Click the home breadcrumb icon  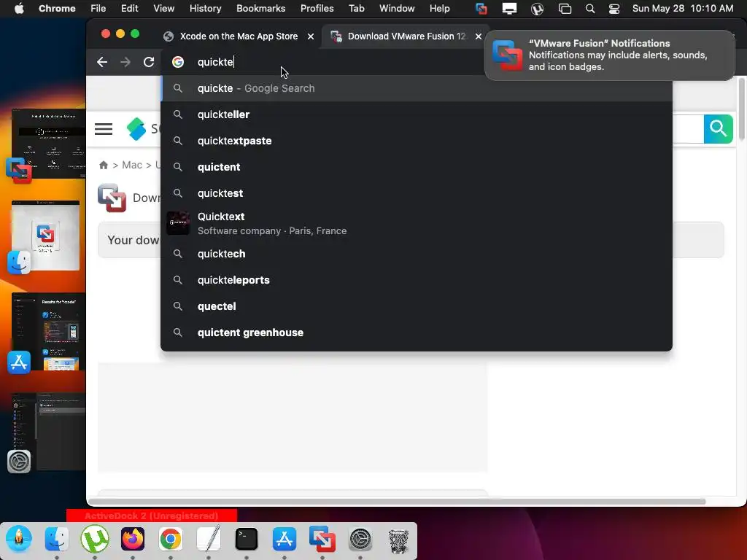click(104, 166)
